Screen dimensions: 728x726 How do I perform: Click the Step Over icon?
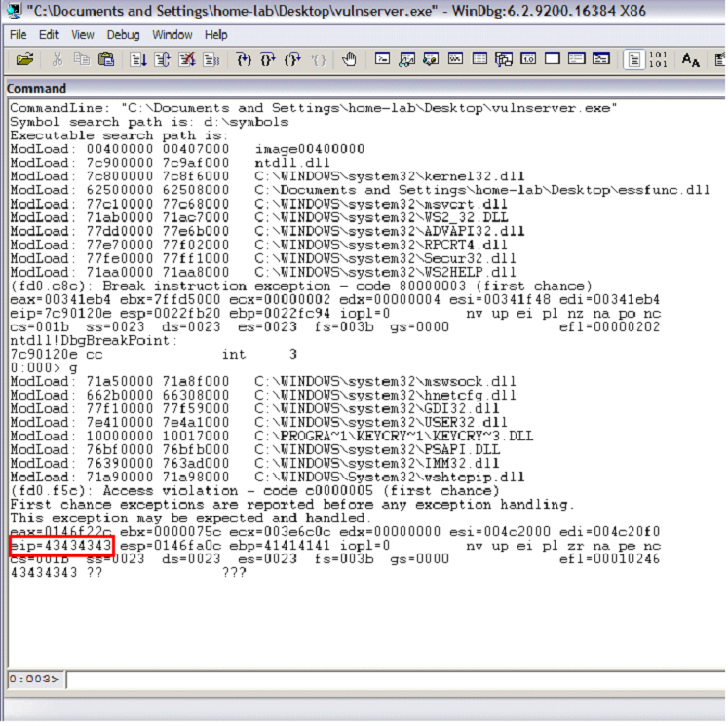pyautogui.click(x=269, y=60)
